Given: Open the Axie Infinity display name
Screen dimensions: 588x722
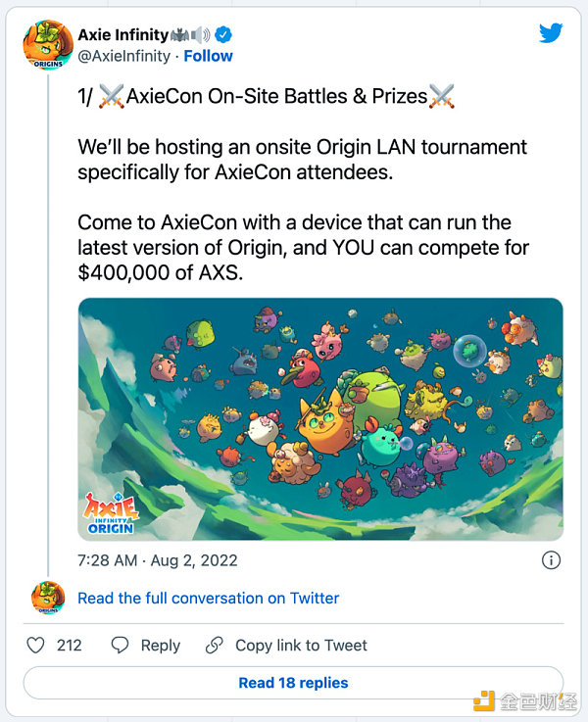Looking at the screenshot, I should (122, 34).
